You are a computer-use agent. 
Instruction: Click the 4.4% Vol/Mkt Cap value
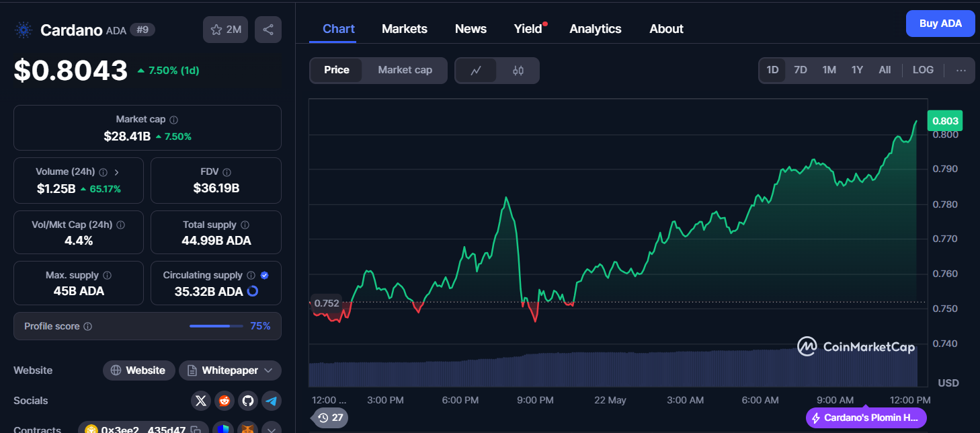pos(79,241)
